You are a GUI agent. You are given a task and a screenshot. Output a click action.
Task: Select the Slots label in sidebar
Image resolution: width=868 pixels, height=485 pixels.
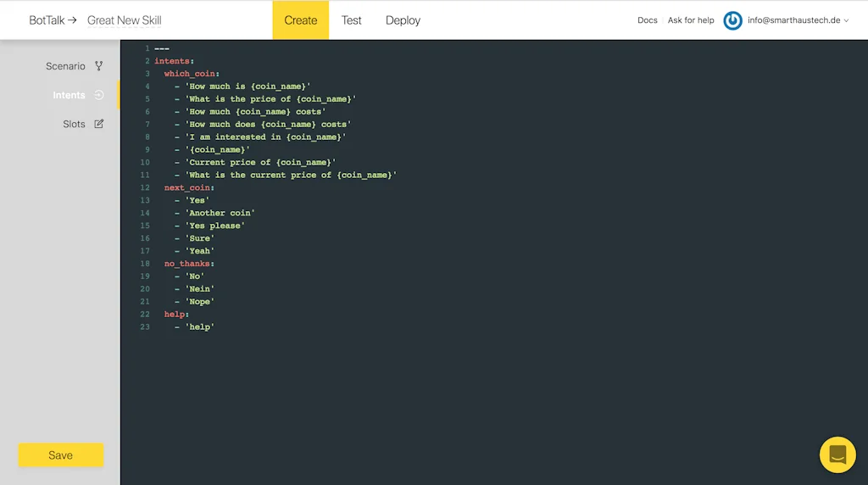[x=74, y=124]
